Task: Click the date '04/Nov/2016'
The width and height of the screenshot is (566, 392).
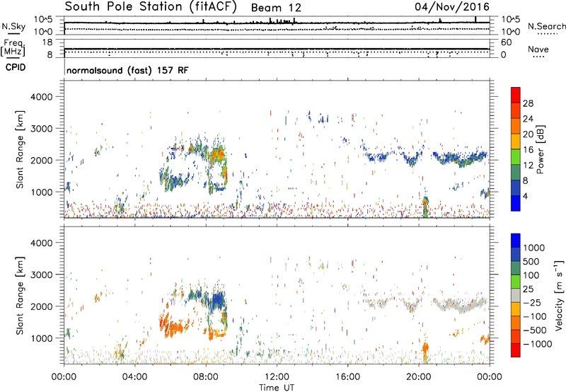Action: [452, 7]
